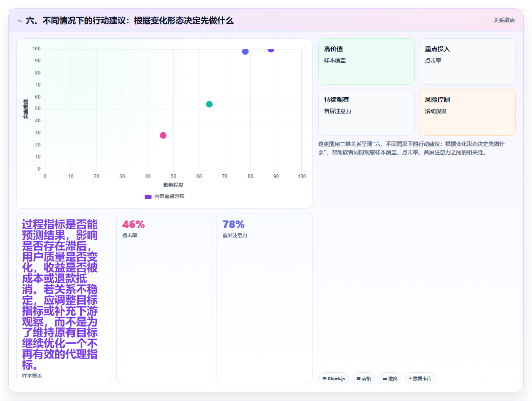The width and height of the screenshot is (532, 401).
Task: Click the 首屏注意力 label under 78%
Action: pyautogui.click(x=235, y=235)
